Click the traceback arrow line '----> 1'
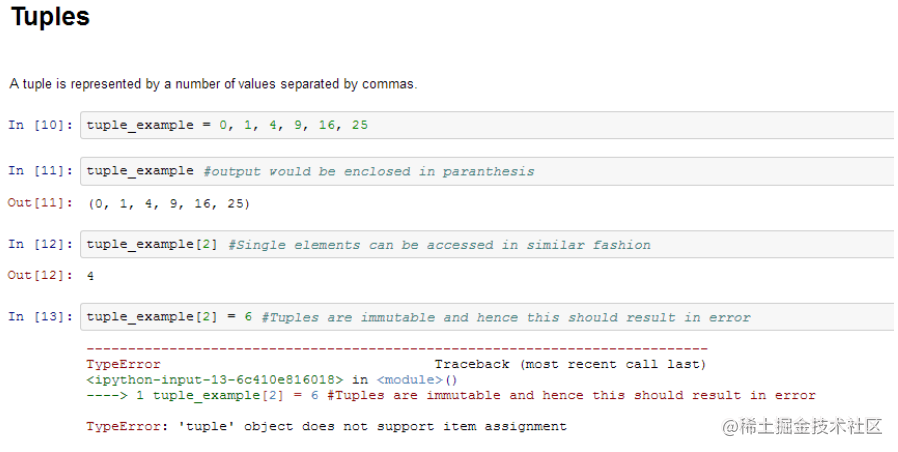Image resolution: width=898 pixels, height=452 pixels. (115, 395)
